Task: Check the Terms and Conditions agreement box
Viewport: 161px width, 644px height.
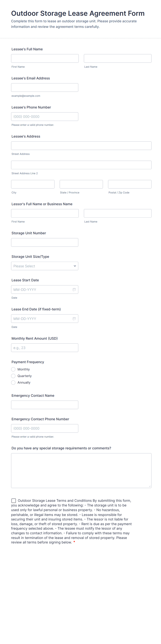Action: [x=14, y=501]
